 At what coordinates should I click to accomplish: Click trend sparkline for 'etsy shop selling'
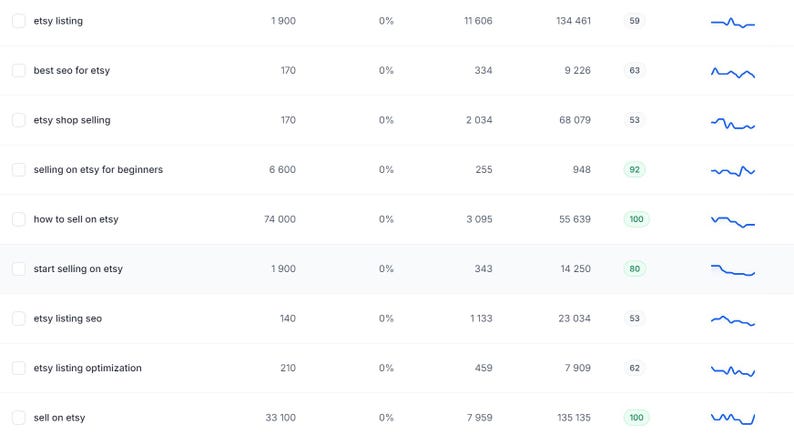coord(733,124)
